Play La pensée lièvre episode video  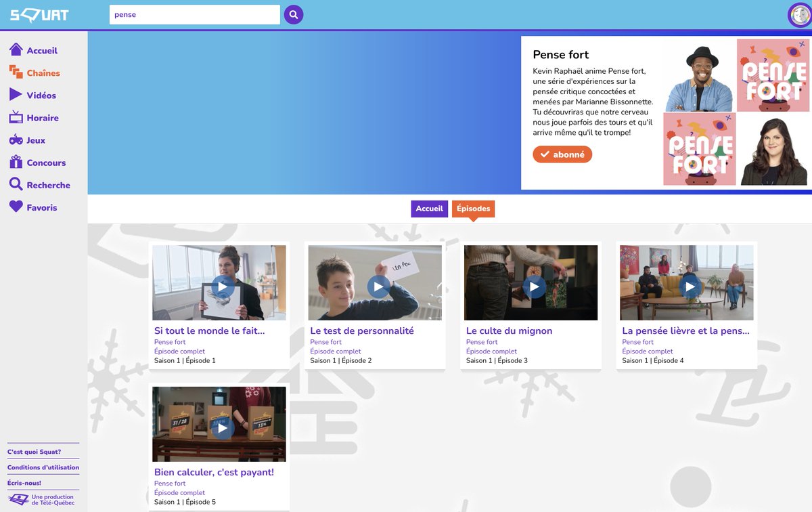691,286
